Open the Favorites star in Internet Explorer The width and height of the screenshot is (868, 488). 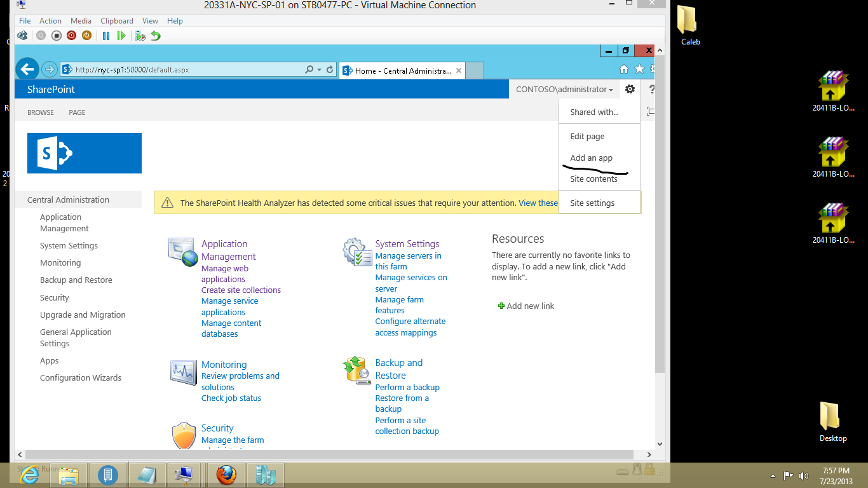639,69
